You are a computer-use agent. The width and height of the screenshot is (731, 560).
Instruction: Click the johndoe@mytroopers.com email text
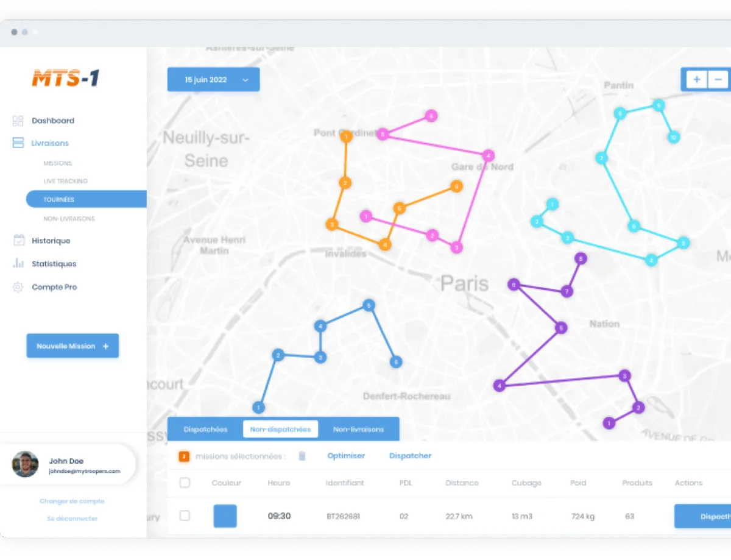[85, 471]
